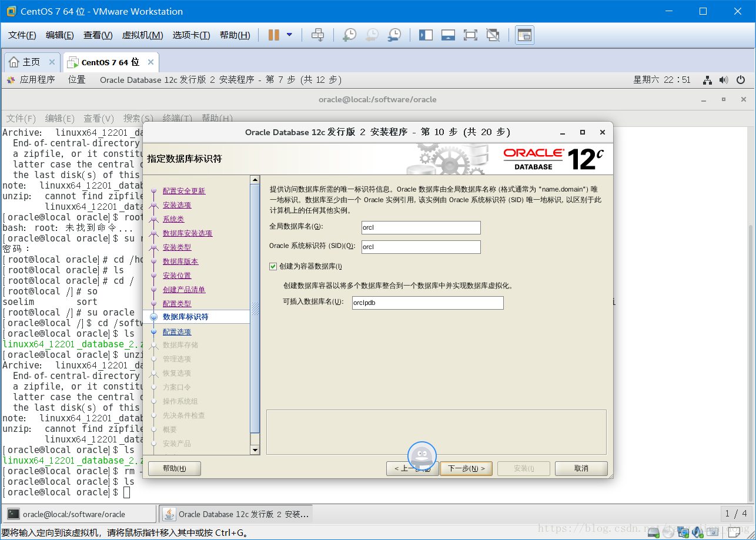Click the GNOME clock 星期六 22:51
Viewport: 756px width, 540px height.
point(662,80)
